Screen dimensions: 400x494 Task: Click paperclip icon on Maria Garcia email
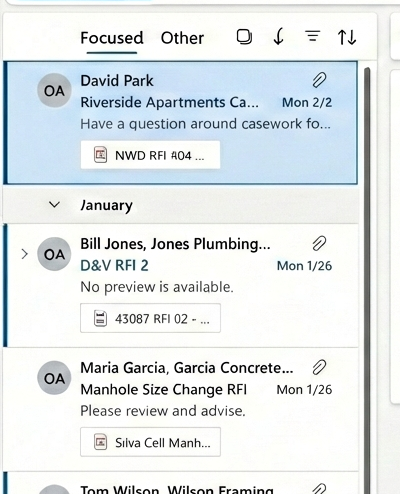(x=319, y=367)
